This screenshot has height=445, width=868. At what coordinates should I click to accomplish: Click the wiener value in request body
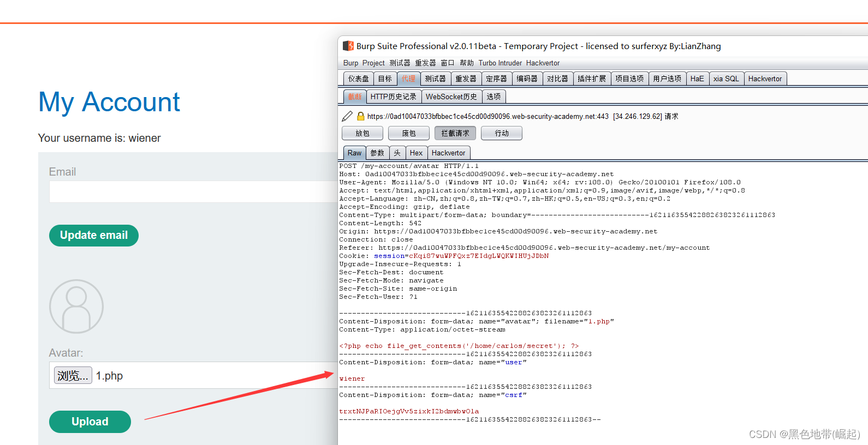352,378
